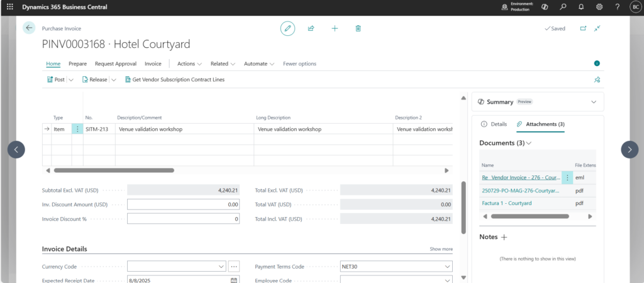
Task: Open page in new window icon
Action: pyautogui.click(x=583, y=28)
